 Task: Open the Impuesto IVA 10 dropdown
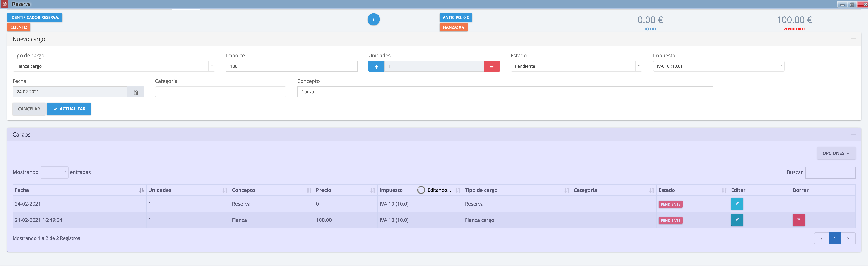718,66
